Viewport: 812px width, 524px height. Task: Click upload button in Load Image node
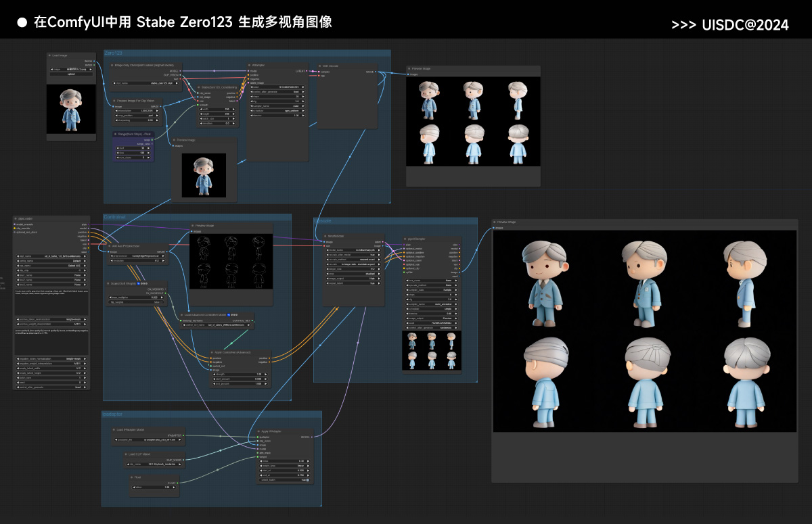coord(71,74)
